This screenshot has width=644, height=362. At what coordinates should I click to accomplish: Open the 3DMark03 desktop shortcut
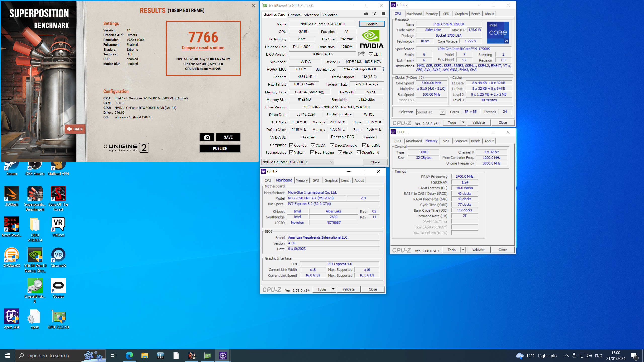(x=12, y=258)
